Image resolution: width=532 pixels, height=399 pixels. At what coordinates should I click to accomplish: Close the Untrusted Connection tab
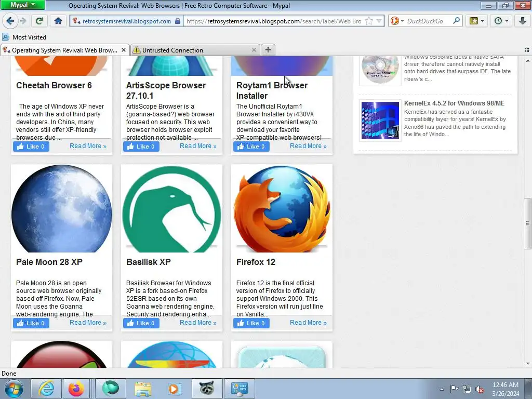pyautogui.click(x=254, y=50)
